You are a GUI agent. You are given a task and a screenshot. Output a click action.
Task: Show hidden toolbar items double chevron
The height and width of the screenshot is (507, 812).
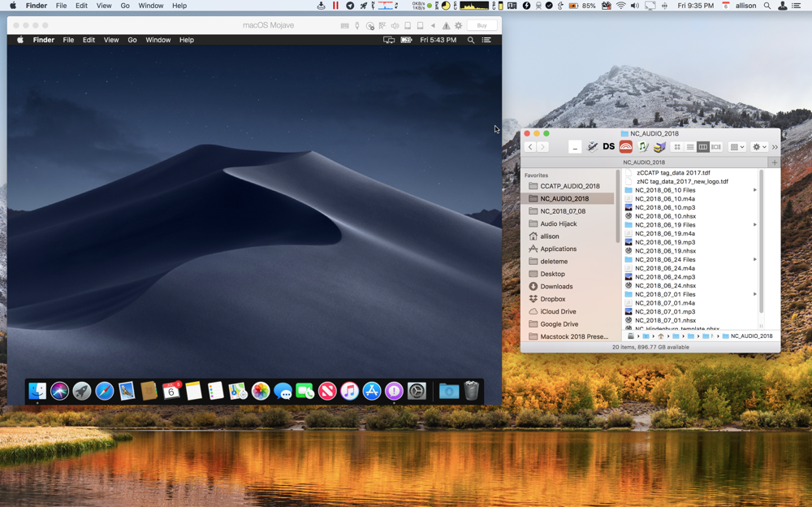tap(775, 147)
